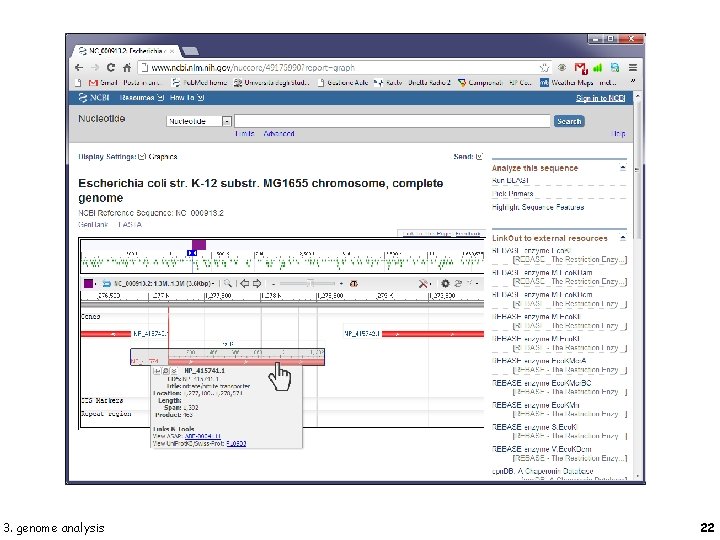This screenshot has width=720, height=540.
Task: Open the viewer help question mark icon
Action: pyautogui.click(x=469, y=284)
